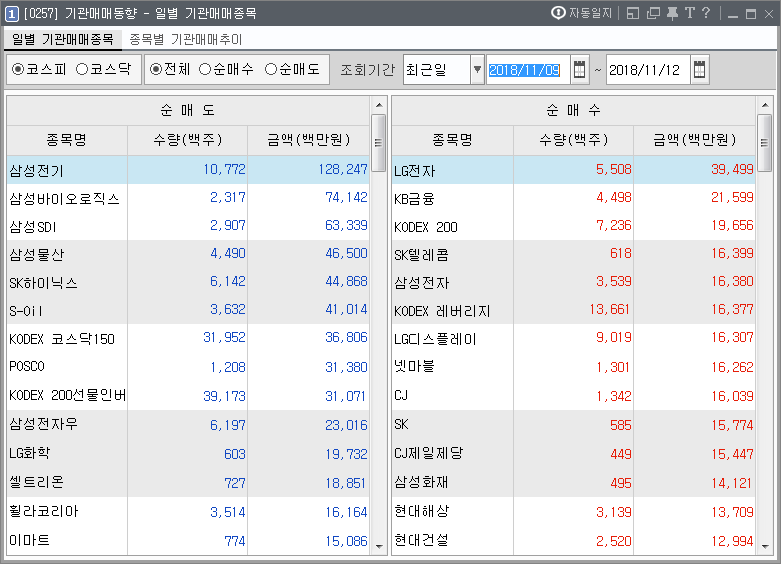
Task: Click 순매수 table scrollbar down arrow
Action: 765,547
